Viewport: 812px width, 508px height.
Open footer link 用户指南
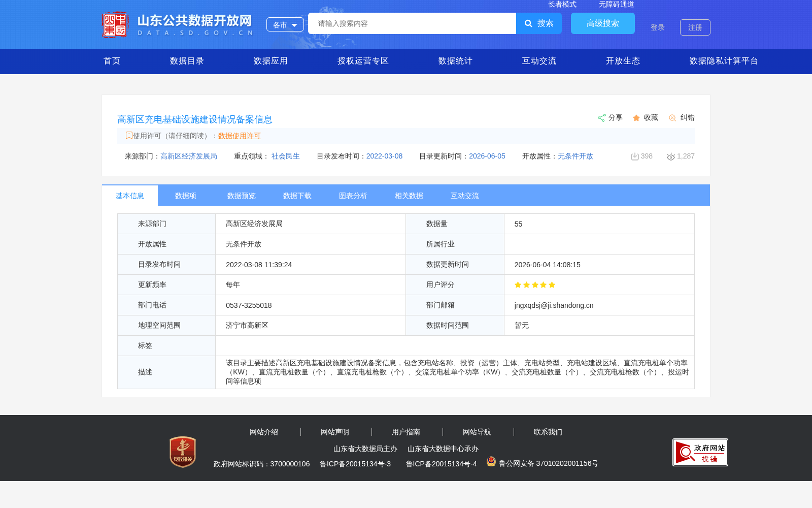click(406, 432)
